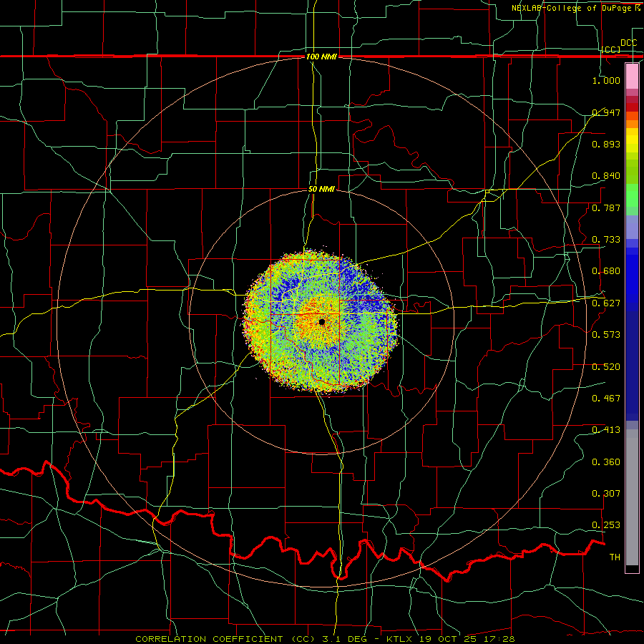Pick the 0.253 legend value
This screenshot has height=644, width=644.
(606, 525)
